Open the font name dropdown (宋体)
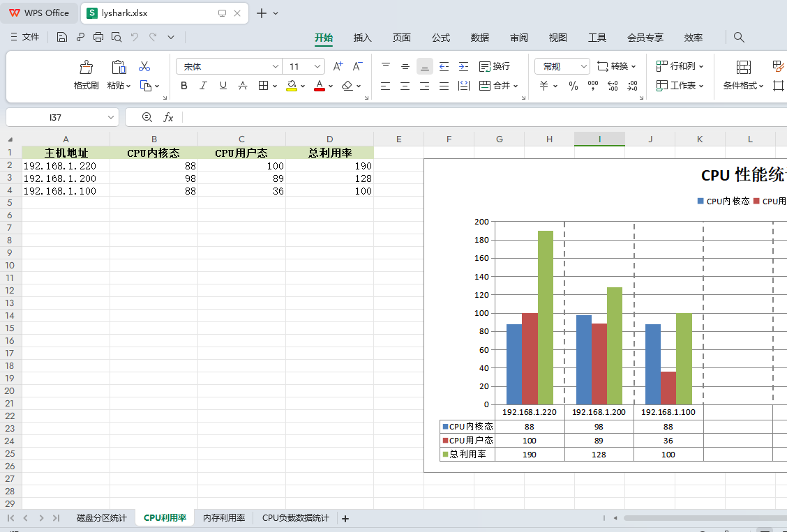The image size is (787, 532). click(275, 66)
